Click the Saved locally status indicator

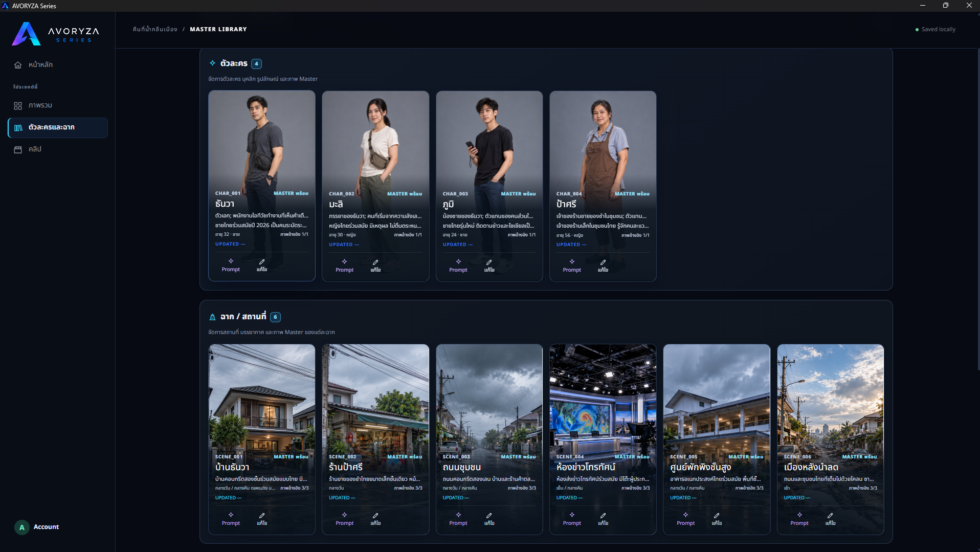[x=935, y=29]
